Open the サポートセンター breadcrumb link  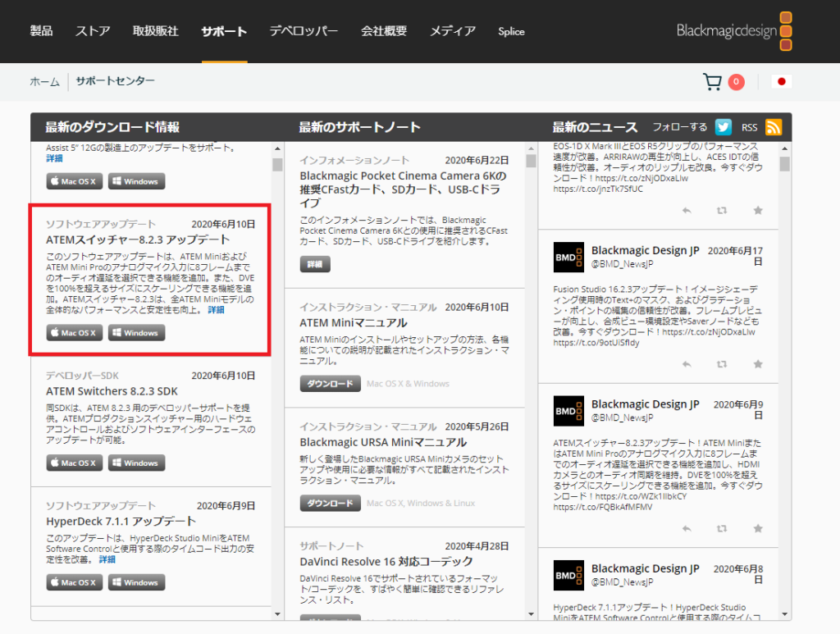115,81
